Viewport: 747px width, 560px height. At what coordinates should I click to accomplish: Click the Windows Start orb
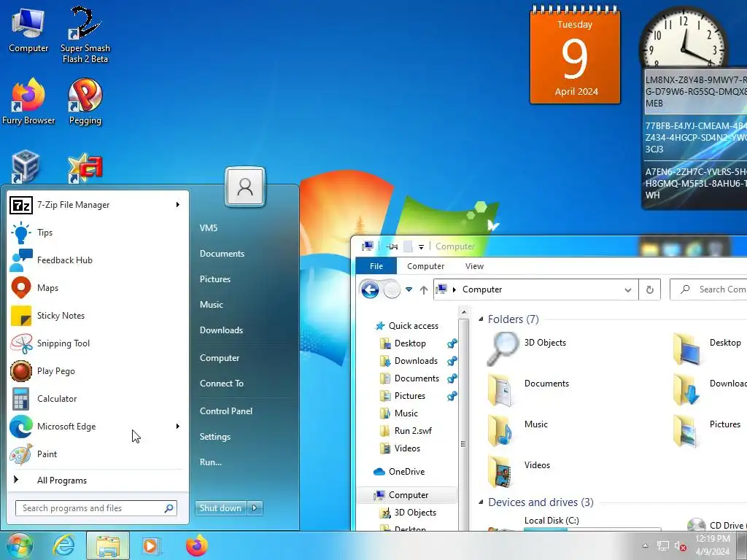coord(19,545)
